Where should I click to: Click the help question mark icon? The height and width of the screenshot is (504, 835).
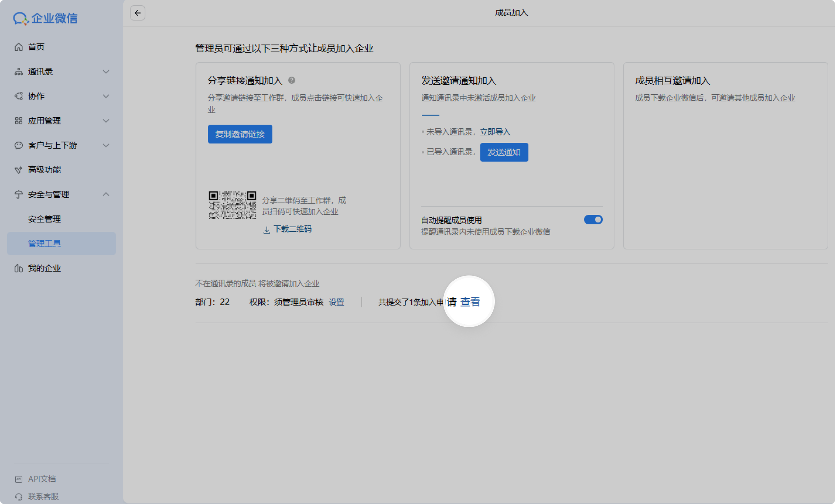292,80
